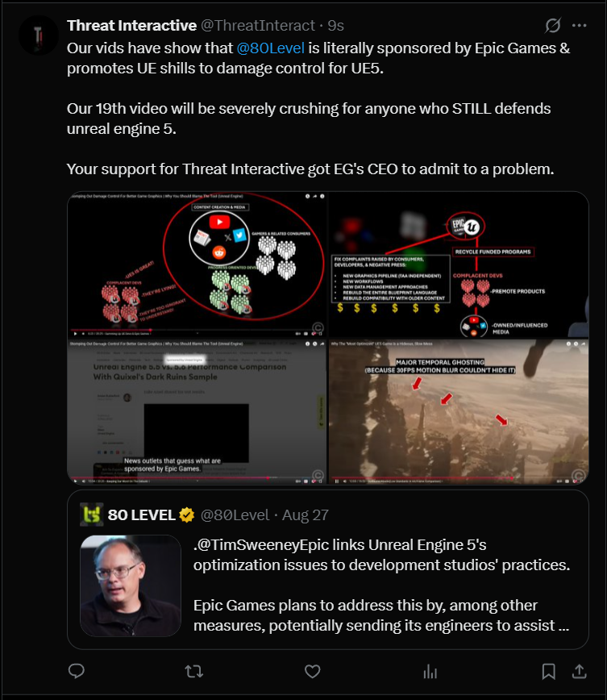Open the Dark Ruins performance comparison image
Screen dimensions: 607x700
click(x=197, y=411)
